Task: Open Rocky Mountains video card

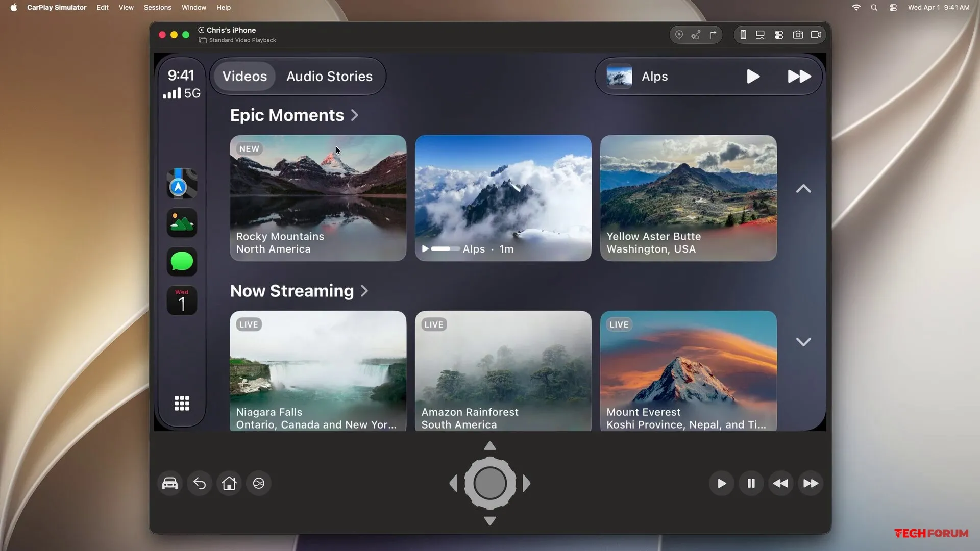Action: (x=318, y=198)
